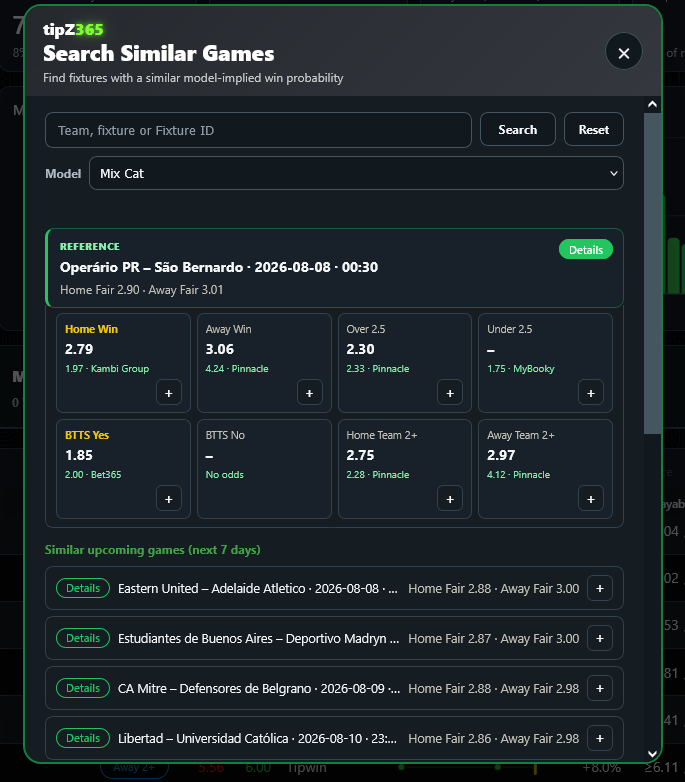Add the Away Team 2+ selection

[x=591, y=499]
